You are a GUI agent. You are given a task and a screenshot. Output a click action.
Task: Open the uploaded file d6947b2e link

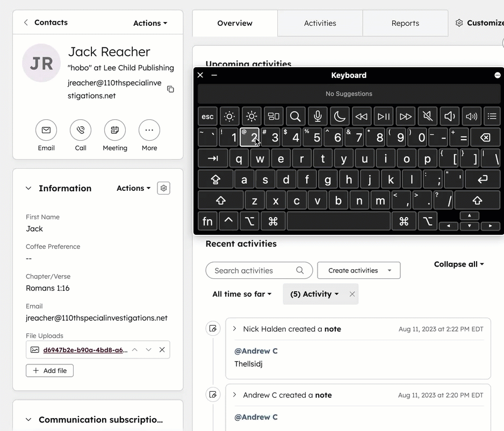(85, 350)
